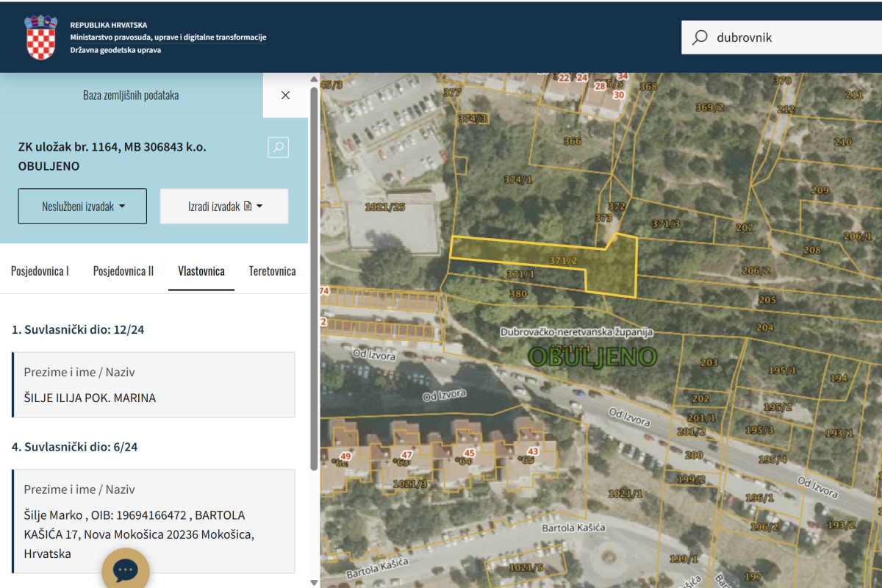The height and width of the screenshot is (588, 882).
Task: Click the search field containing dubrovnik
Action: 782,37
